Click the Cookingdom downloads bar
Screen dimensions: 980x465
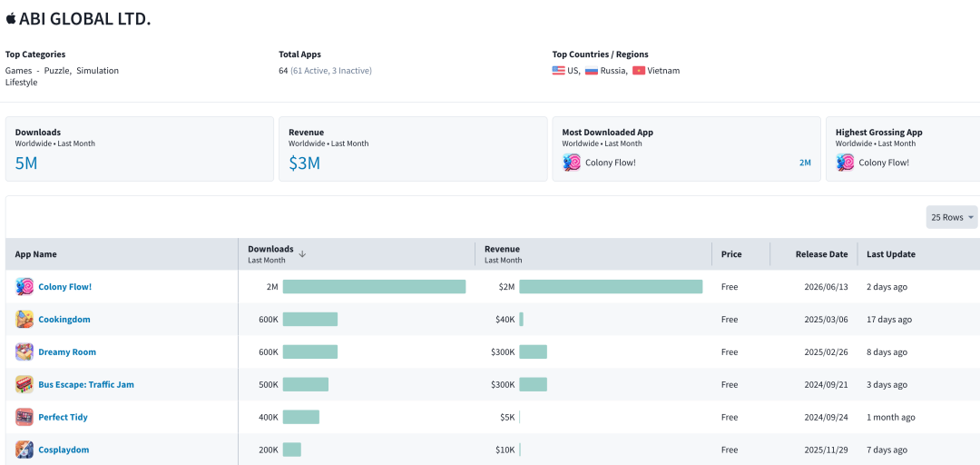310,319
